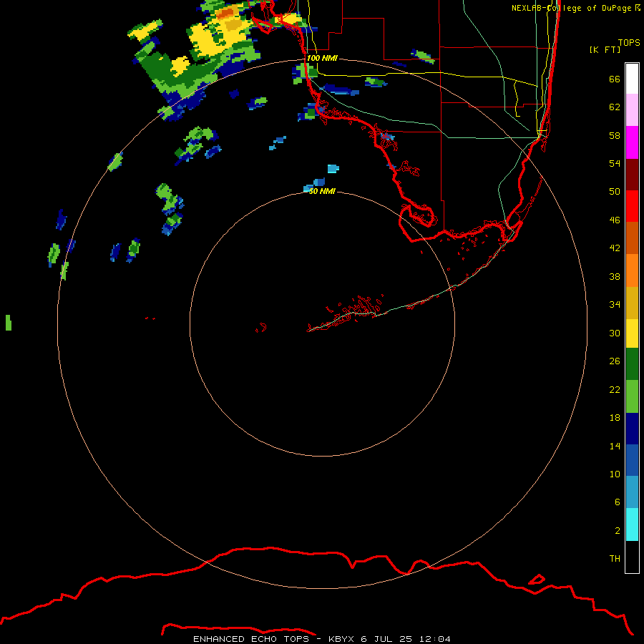Click the cyan swatch between 2 and 6
Viewport: 644px width, 644px height.
coord(632,525)
